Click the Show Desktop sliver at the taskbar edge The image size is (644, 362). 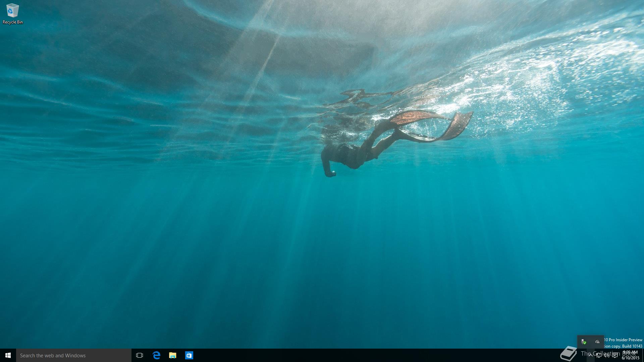click(x=643, y=355)
